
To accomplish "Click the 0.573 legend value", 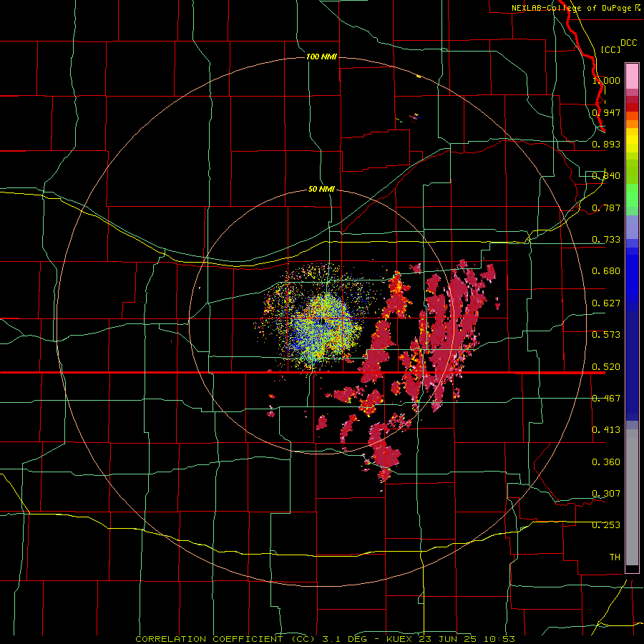I will [x=606, y=334].
